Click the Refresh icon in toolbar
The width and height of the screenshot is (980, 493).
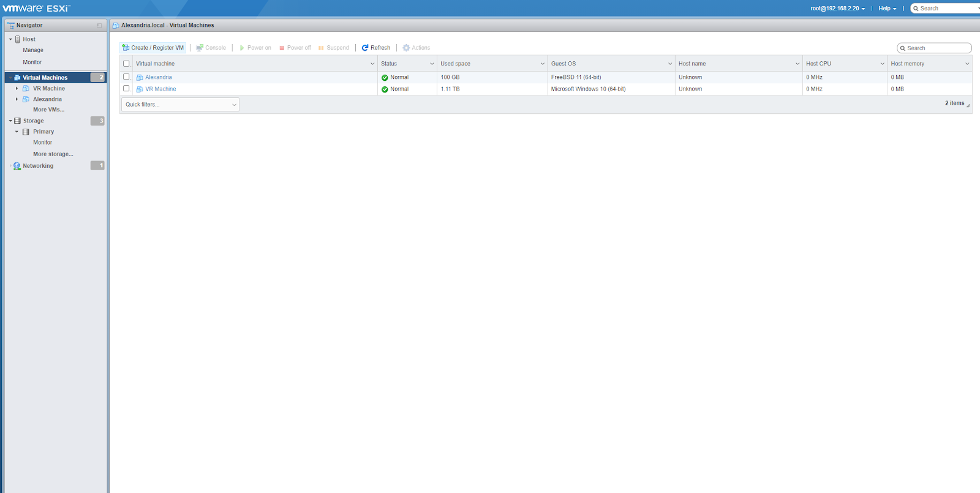tap(365, 48)
